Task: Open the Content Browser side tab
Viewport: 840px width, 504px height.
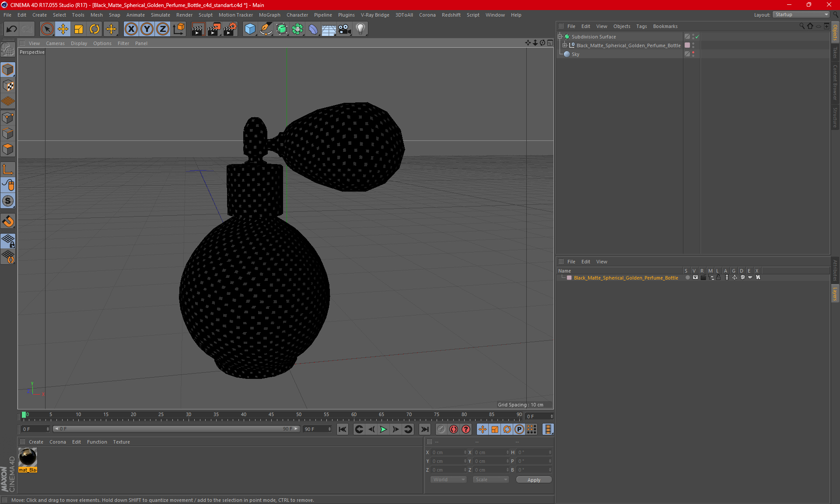Action: point(835,82)
